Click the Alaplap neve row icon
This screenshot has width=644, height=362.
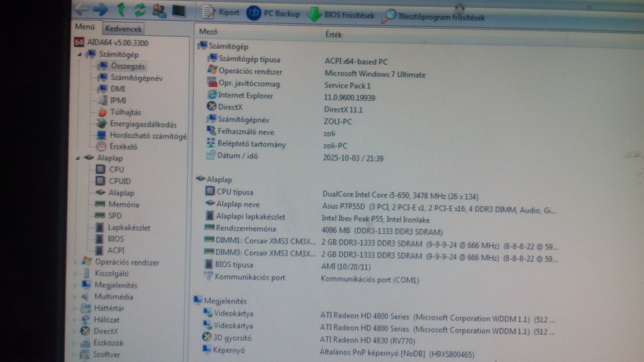tap(210, 203)
